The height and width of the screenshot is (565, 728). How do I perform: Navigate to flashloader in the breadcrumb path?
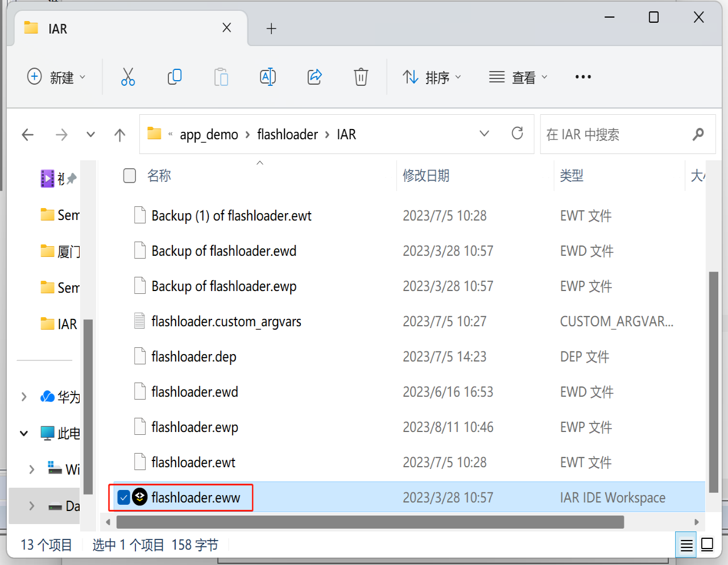point(287,134)
